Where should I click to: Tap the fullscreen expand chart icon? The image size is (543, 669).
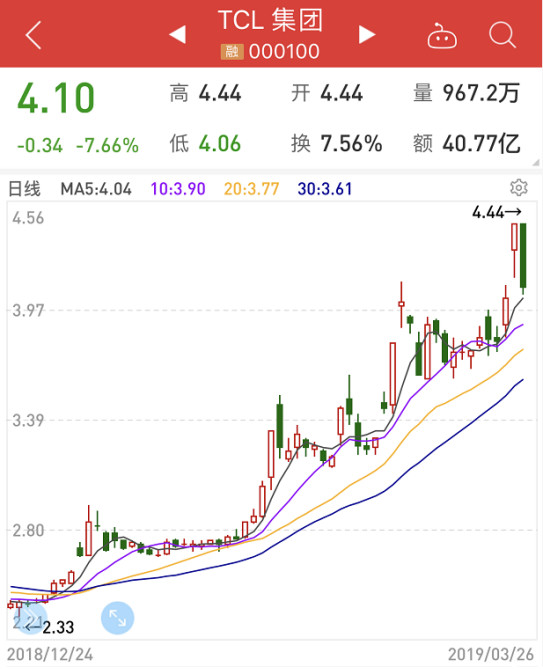(117, 618)
